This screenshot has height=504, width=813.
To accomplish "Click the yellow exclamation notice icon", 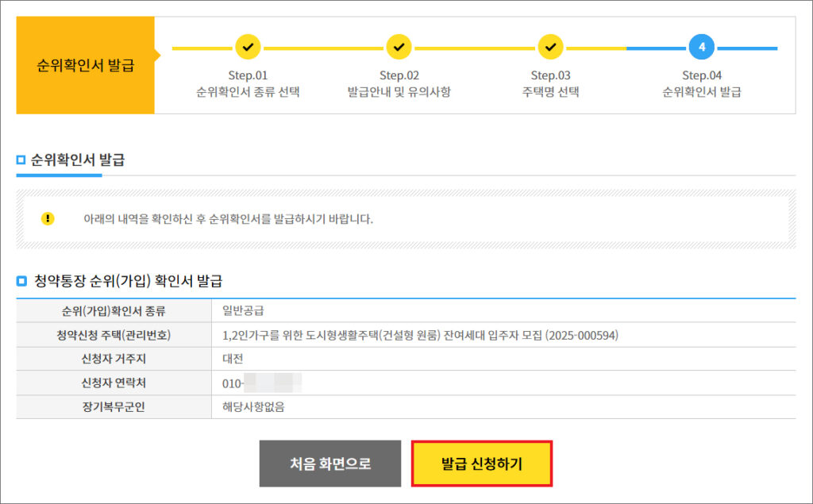I will coord(48,219).
